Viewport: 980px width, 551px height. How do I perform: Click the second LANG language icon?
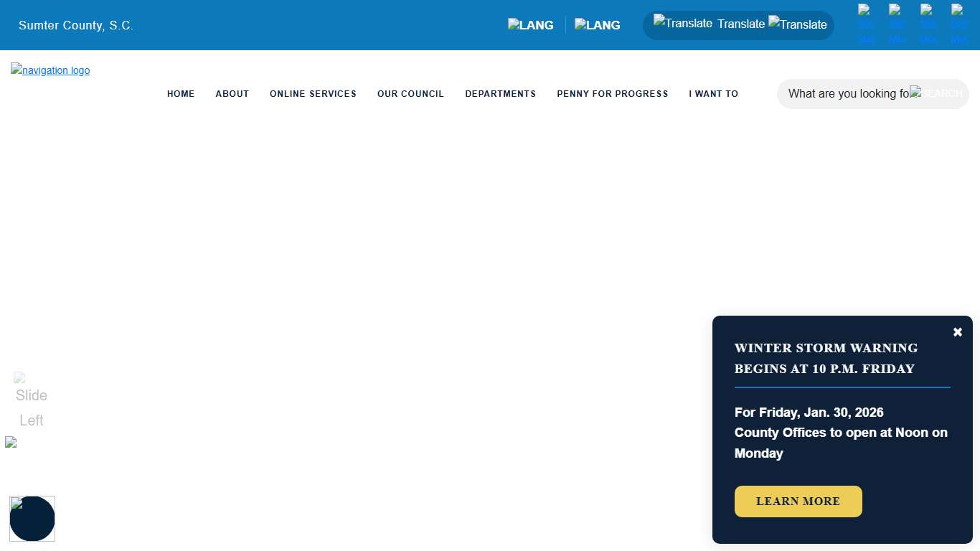point(597,25)
